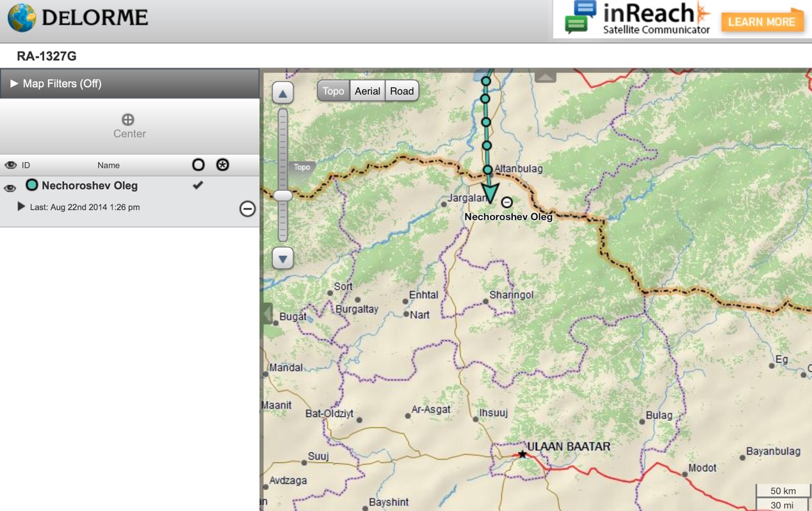The width and height of the screenshot is (812, 511).
Task: Click the track arrowhead marker on map
Action: (x=490, y=191)
